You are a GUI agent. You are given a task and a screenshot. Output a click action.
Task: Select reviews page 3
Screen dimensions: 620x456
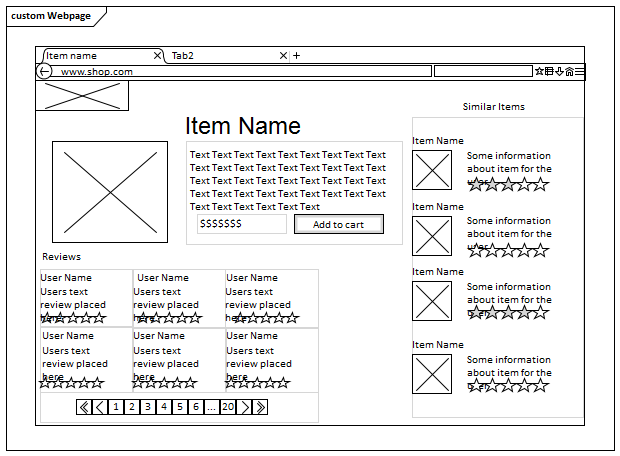[x=148, y=407]
